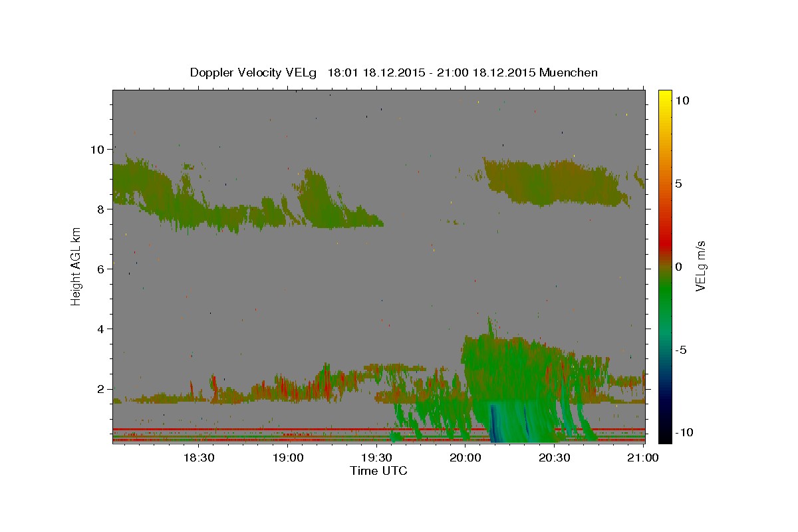
Task: Click the colorbar label 0
Action: pos(679,267)
